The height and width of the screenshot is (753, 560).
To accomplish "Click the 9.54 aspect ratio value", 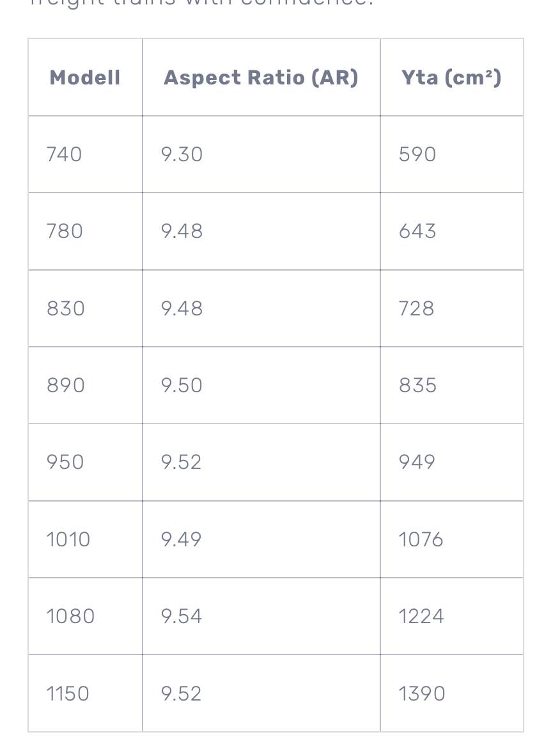I will tap(182, 616).
